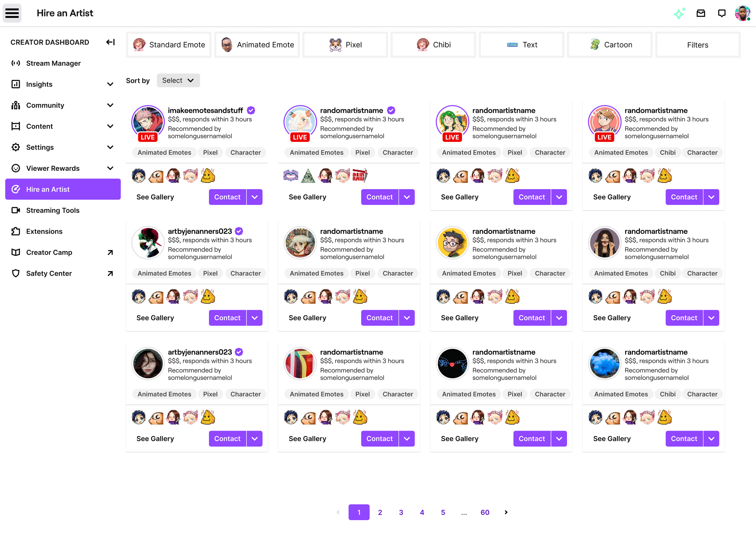Toggle the Cartoon style filter
The image size is (756, 538).
610,45
